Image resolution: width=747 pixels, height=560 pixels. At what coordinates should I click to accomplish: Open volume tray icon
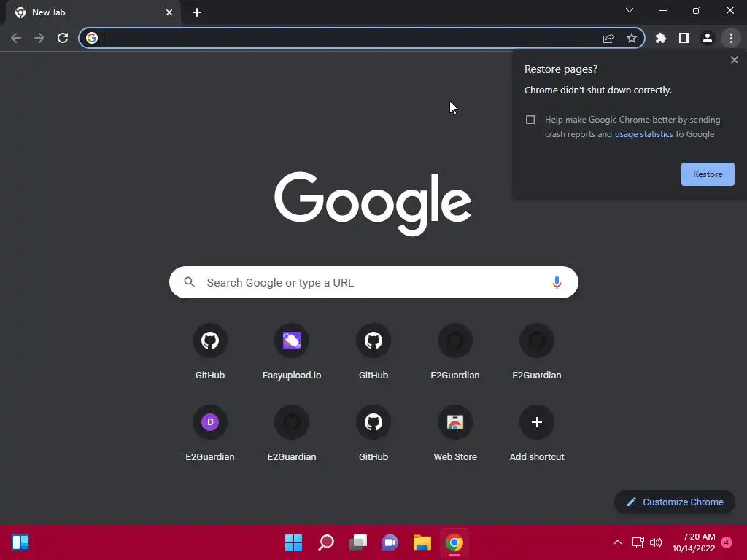[656, 542]
